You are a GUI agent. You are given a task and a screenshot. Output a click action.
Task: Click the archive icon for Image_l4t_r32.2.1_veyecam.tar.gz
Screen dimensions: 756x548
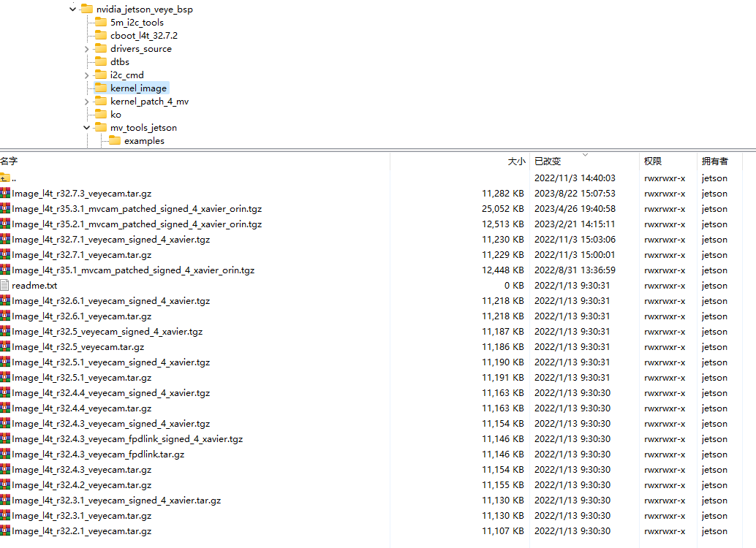tap(5, 531)
